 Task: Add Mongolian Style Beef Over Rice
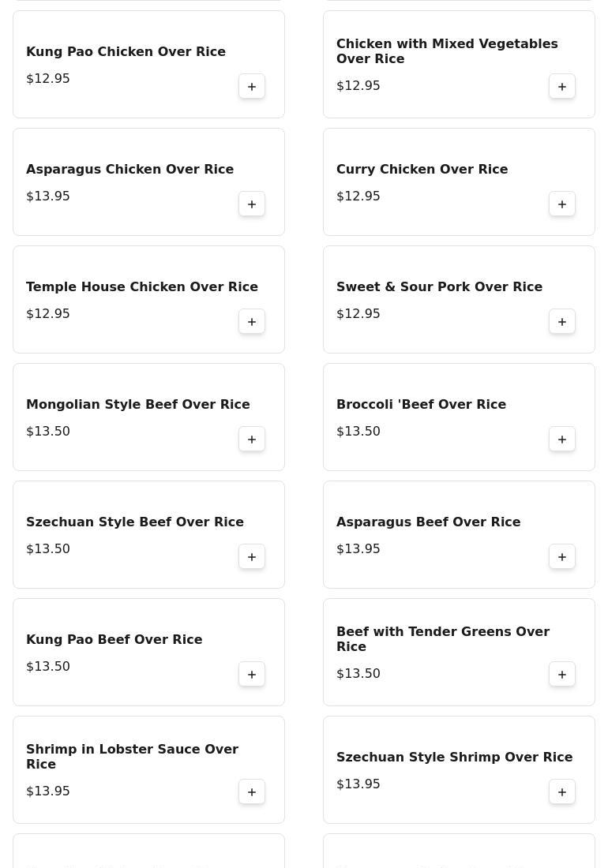252,440
